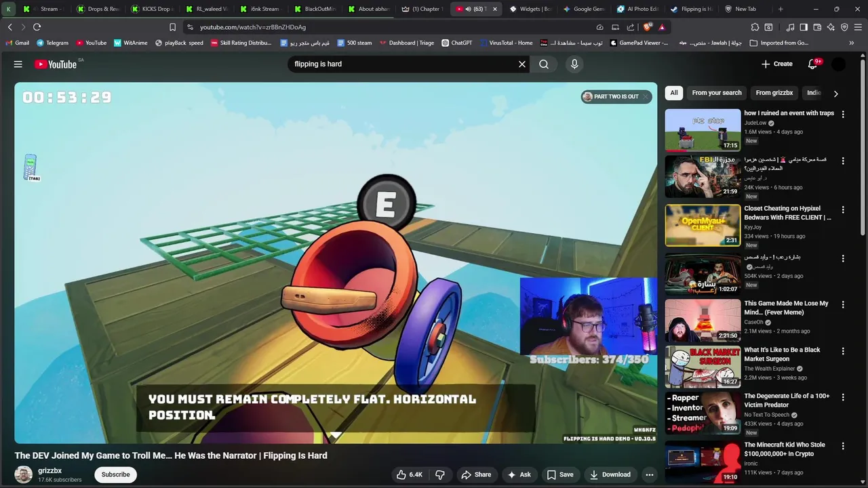Open the Brave VPN shield icon
868x488 pixels.
pyautogui.click(x=844, y=27)
